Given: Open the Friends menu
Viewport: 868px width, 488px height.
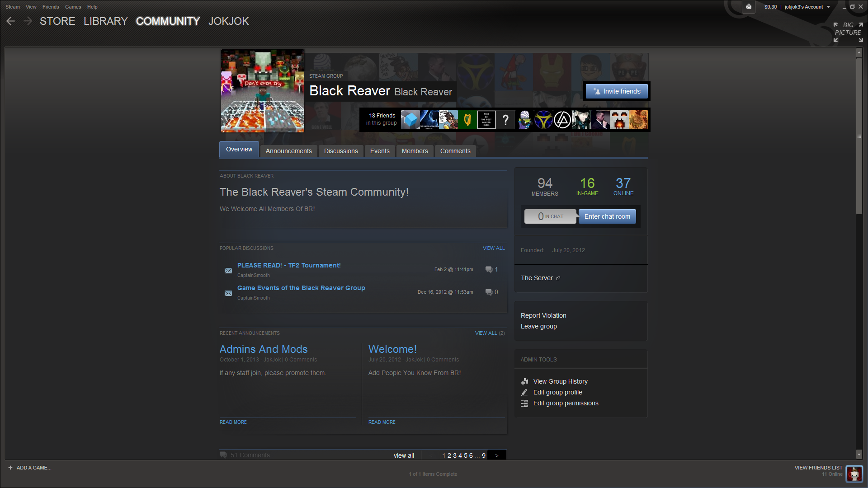Looking at the screenshot, I should point(51,7).
